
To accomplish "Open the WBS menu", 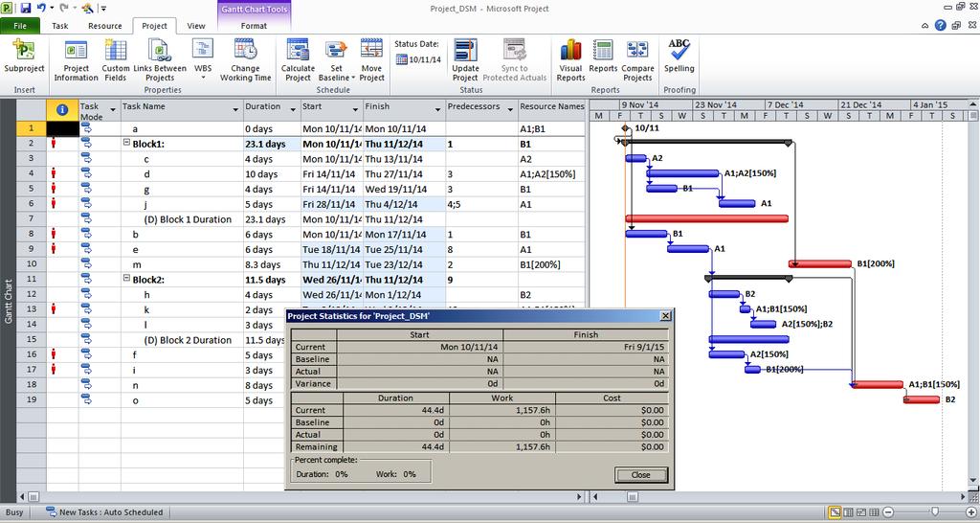I will 203,58.
